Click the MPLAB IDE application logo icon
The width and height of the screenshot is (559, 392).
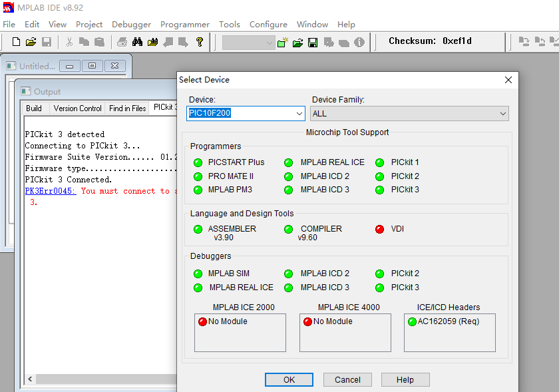(x=9, y=7)
